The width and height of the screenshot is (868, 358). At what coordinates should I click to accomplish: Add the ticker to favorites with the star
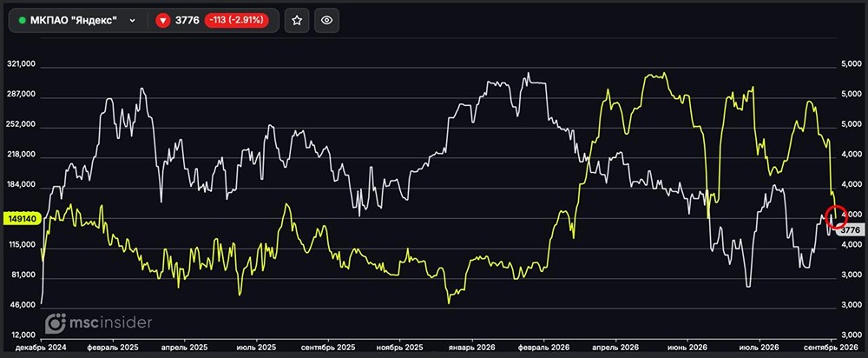click(297, 21)
